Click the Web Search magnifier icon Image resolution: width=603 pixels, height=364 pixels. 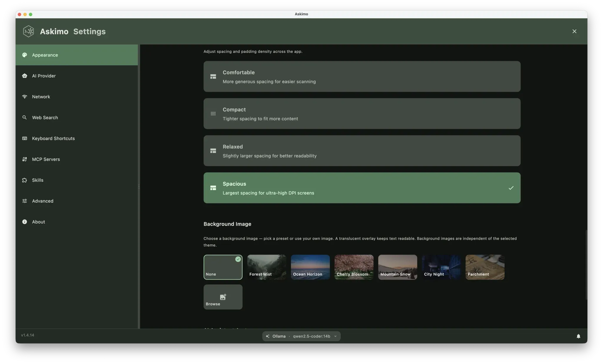[x=24, y=117]
